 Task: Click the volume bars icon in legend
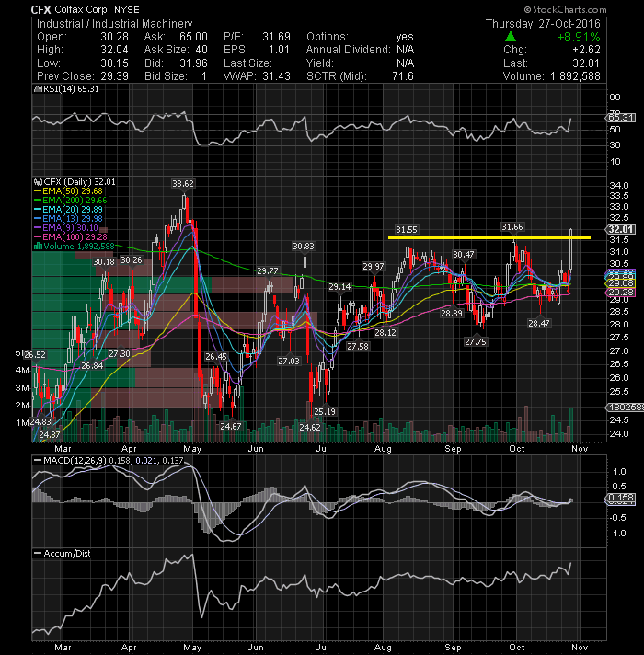click(x=38, y=246)
